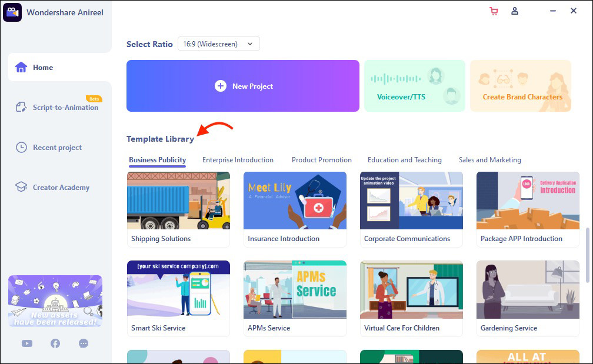Click the Smart Ski Service caption text
Screen dimensions: 593x364
tap(158, 328)
